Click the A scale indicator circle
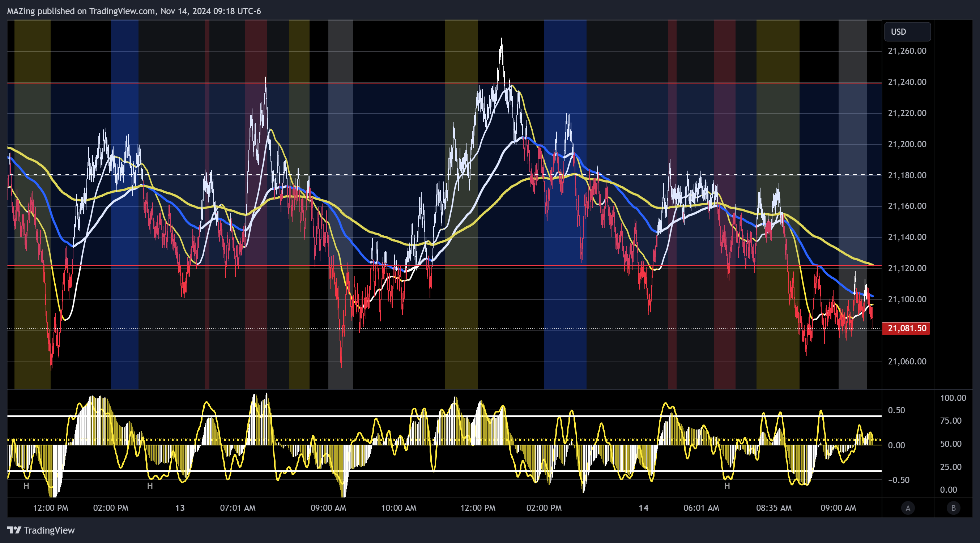 tap(908, 508)
